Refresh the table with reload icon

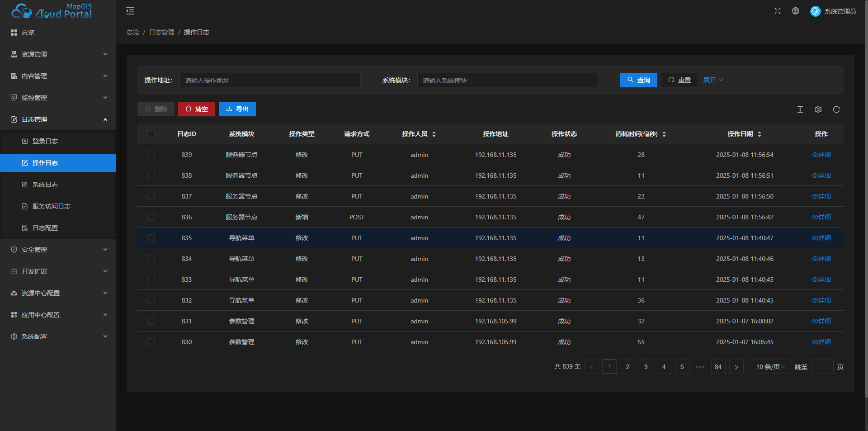pos(836,109)
